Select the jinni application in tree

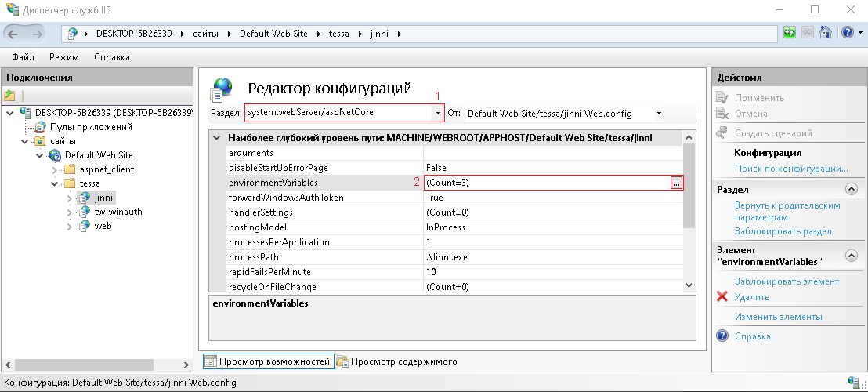pos(104,198)
